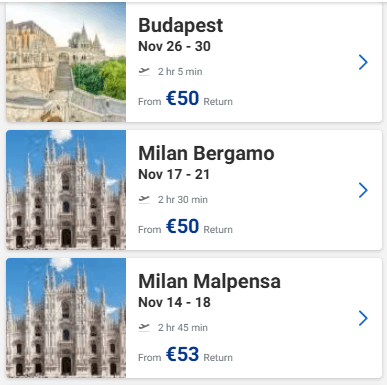Click the Nov 26 - 30 dates
This screenshot has width=387, height=385.
tap(174, 46)
